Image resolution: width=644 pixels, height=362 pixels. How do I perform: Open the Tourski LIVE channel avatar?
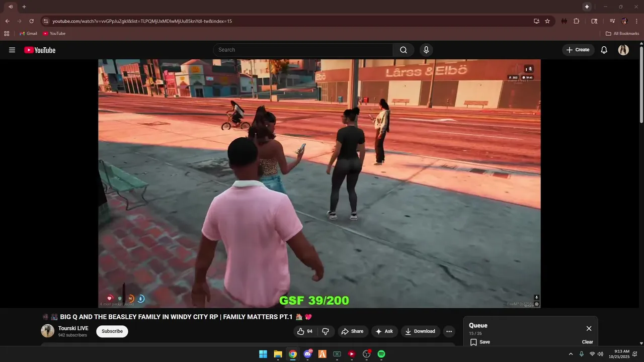point(47,331)
